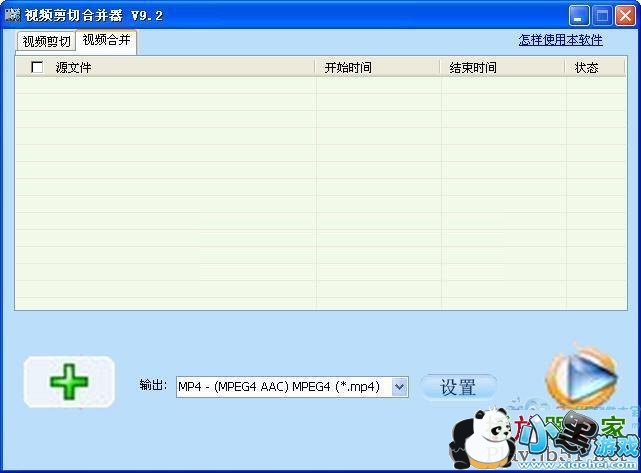Click the disabled maximize window button
This screenshot has width=641, height=473.
coord(602,16)
